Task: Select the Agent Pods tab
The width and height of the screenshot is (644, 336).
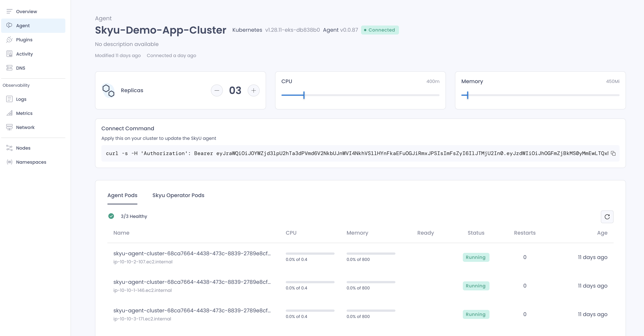Action: [122, 195]
